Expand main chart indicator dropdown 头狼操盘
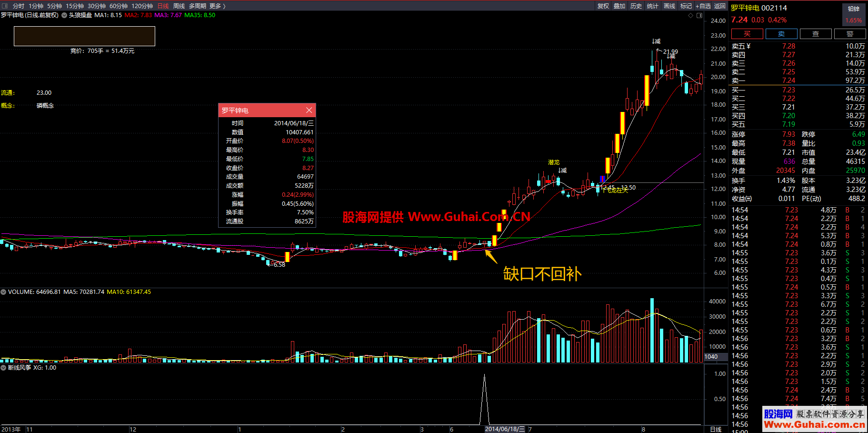Screen dimensions: 868x433 click(65, 15)
